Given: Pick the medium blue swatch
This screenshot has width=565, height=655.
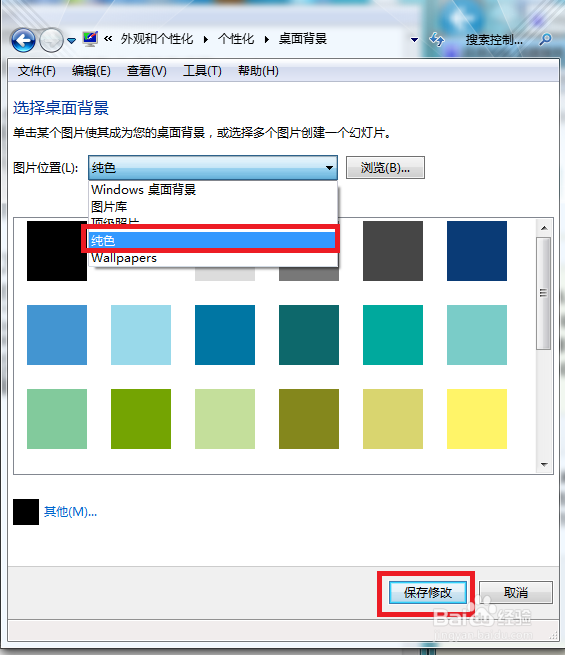Looking at the screenshot, I should coord(57,335).
